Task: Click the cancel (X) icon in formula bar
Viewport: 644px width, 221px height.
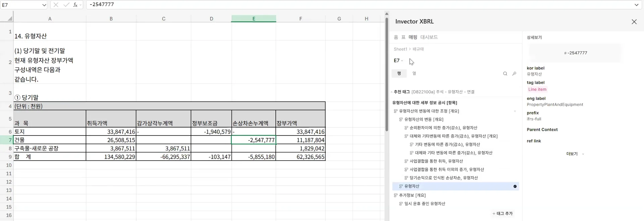Action: coord(56,5)
